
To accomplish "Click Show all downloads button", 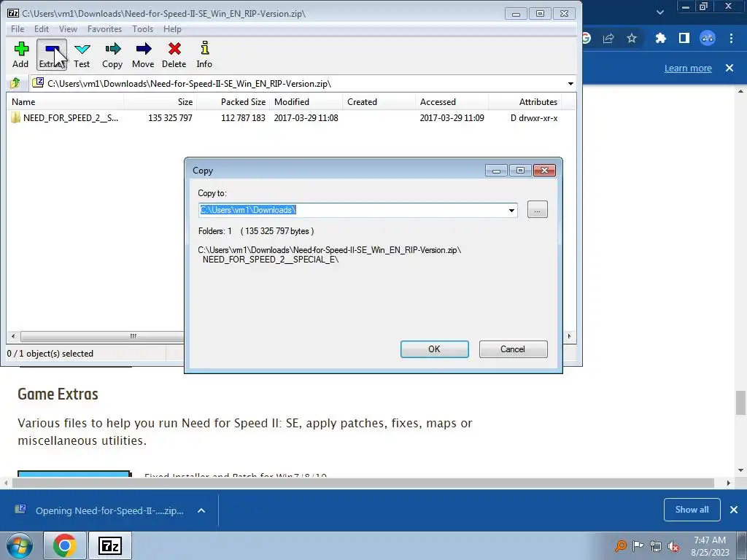I will click(692, 510).
